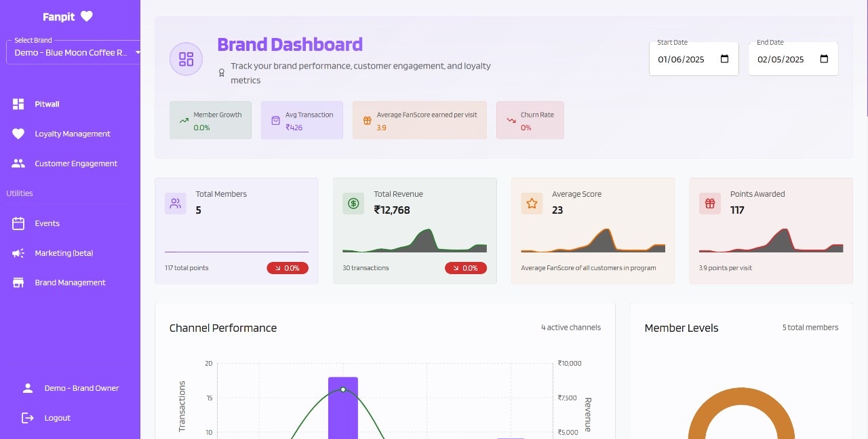Open the End Date calendar picker

tap(824, 59)
